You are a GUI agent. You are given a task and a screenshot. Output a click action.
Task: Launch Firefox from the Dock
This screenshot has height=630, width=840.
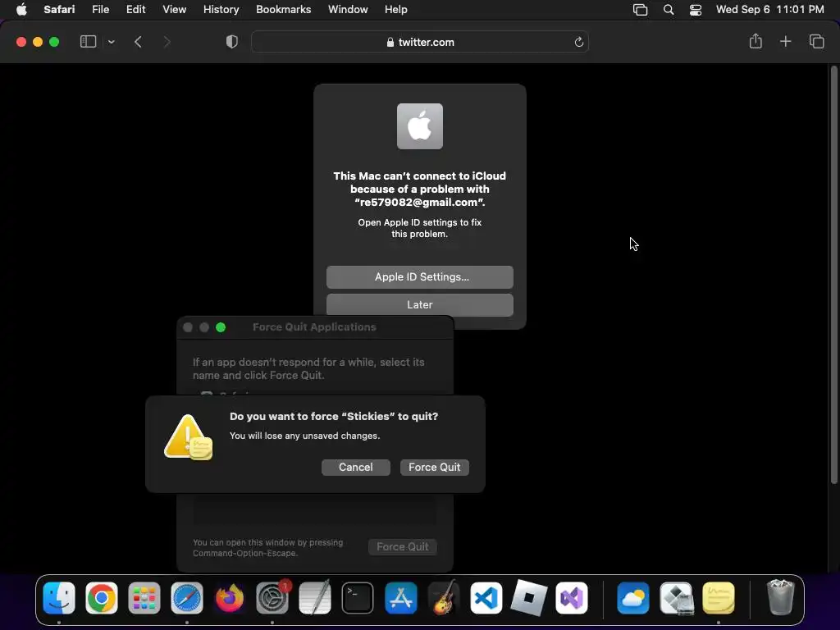(230, 598)
